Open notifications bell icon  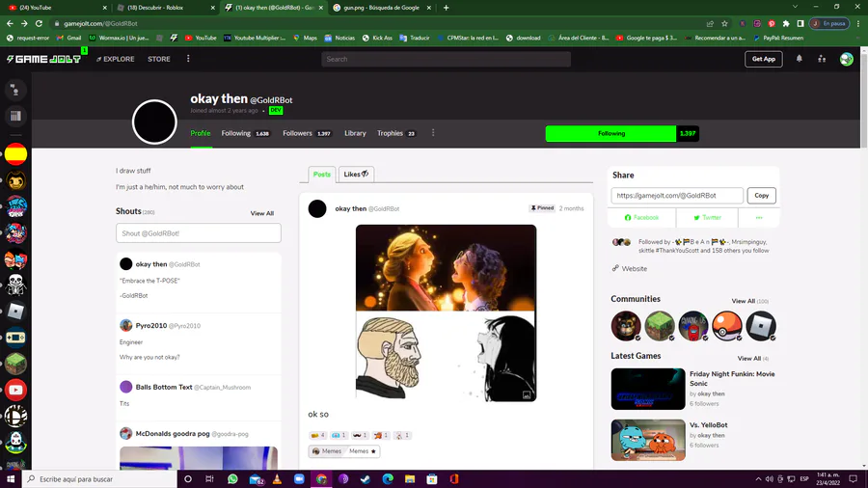pos(799,59)
